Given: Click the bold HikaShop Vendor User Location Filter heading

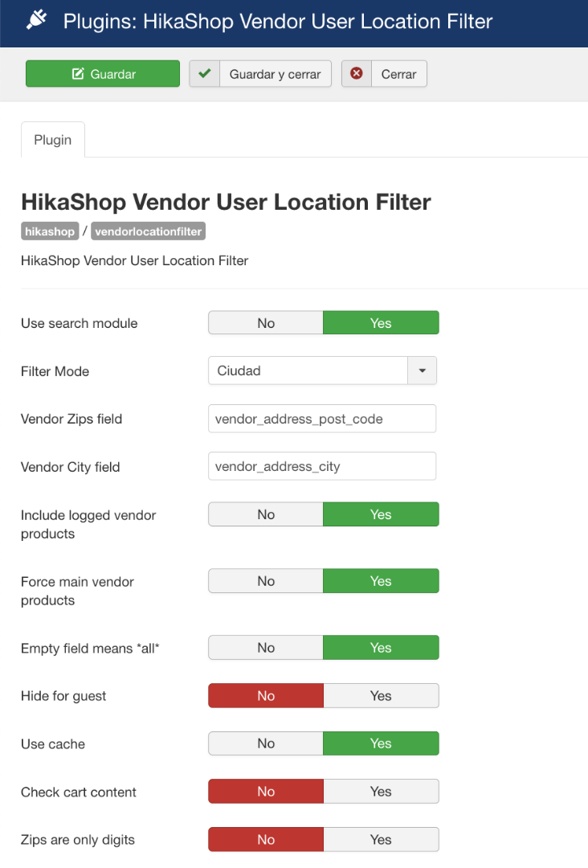Looking at the screenshot, I should coord(226,202).
